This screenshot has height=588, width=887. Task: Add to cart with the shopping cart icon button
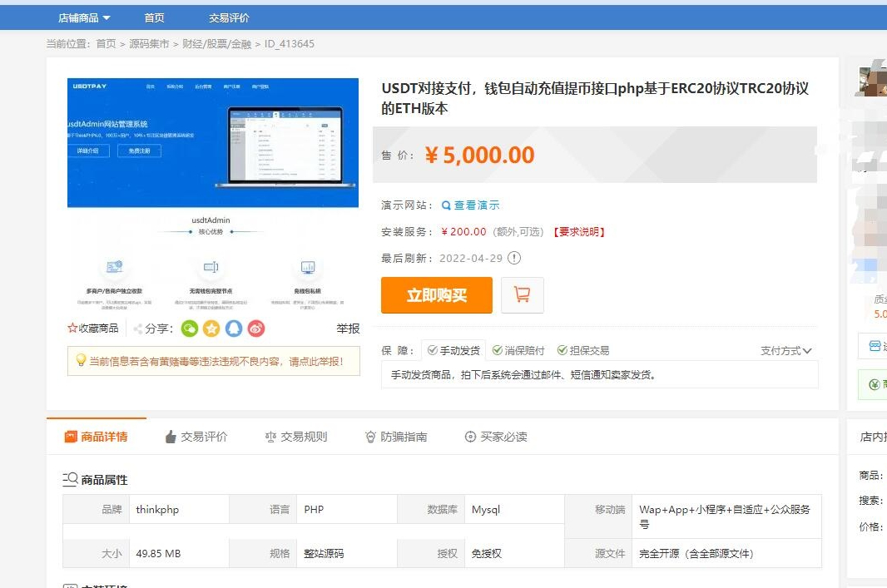(x=522, y=295)
